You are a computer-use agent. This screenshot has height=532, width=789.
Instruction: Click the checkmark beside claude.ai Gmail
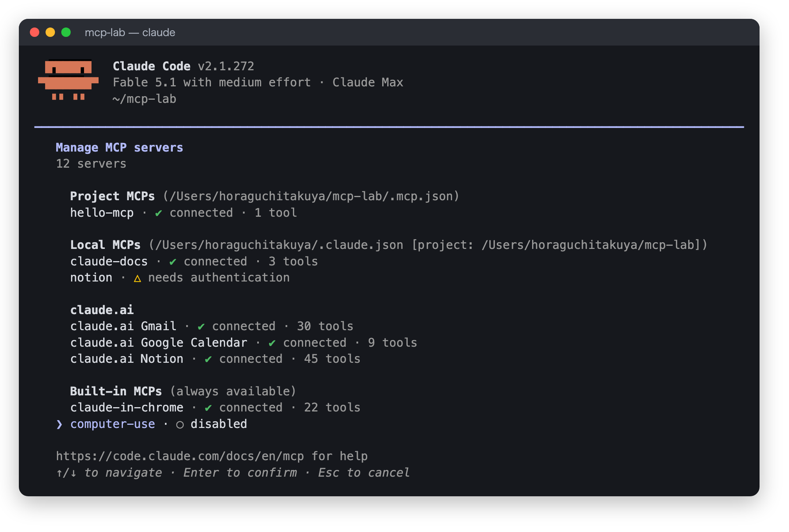201,326
